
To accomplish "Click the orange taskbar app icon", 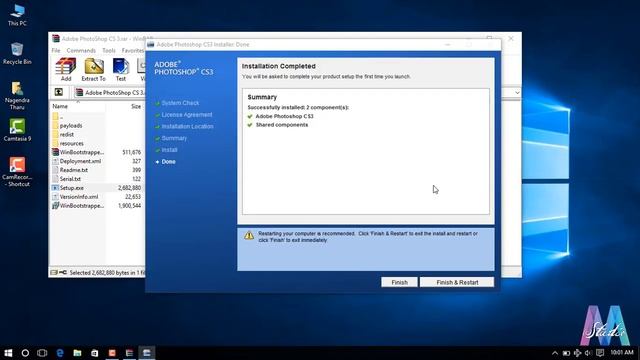I will (112, 353).
